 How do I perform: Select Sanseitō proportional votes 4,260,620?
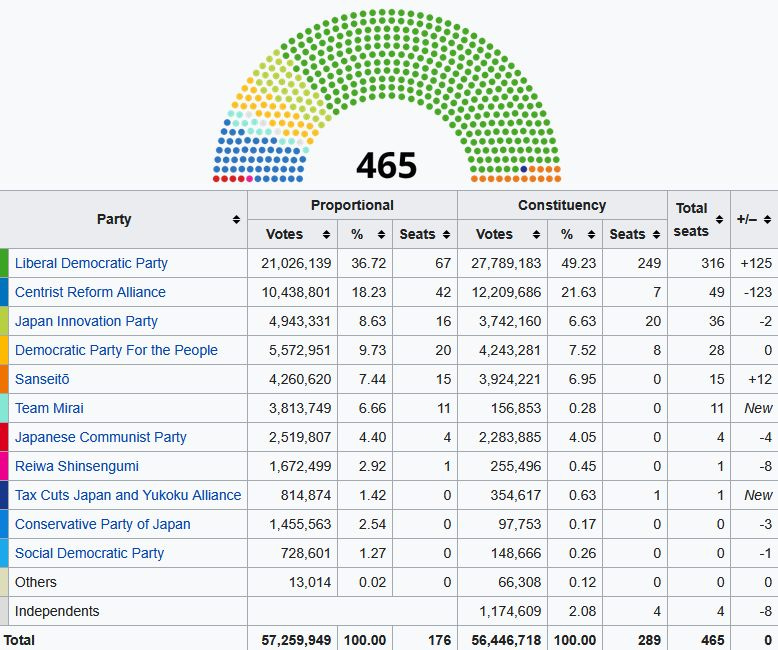pos(300,379)
